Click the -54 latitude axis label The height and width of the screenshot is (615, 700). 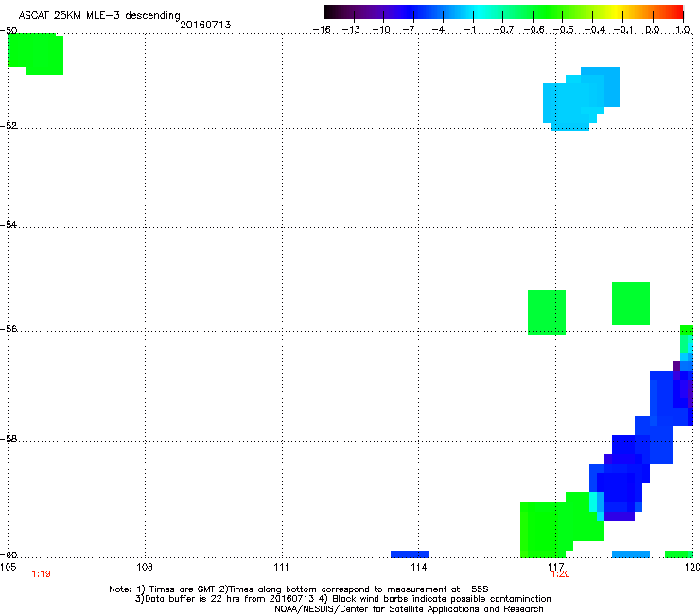tap(9, 224)
